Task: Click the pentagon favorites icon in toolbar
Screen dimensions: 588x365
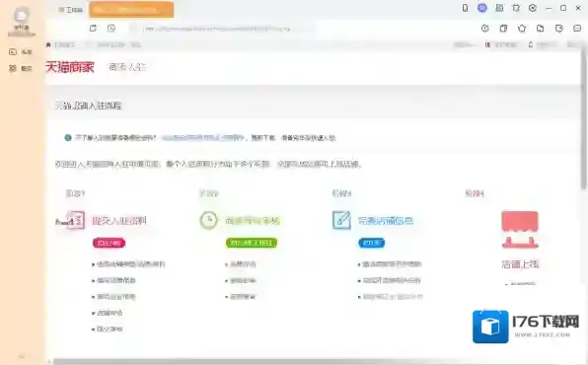Action: pyautogui.click(x=522, y=29)
